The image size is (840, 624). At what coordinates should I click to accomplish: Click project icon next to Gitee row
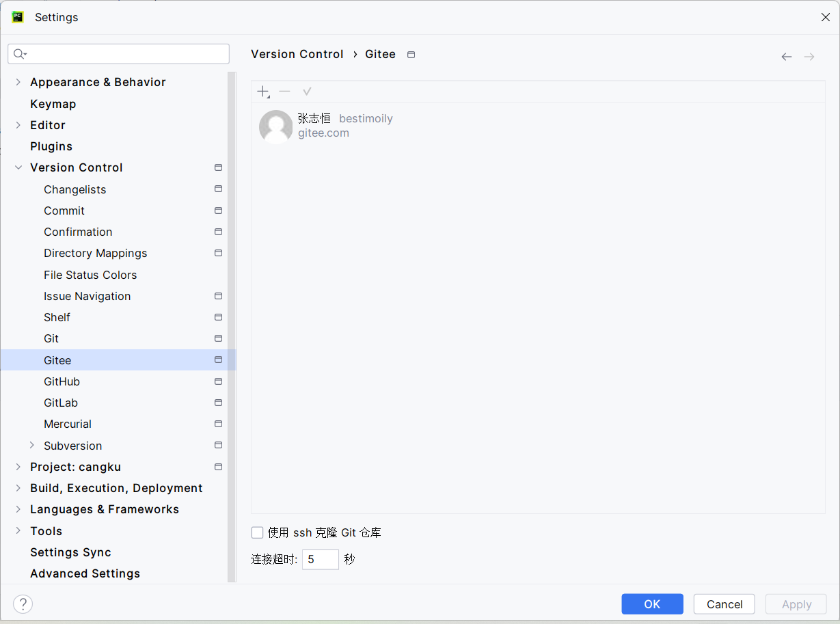[219, 360]
